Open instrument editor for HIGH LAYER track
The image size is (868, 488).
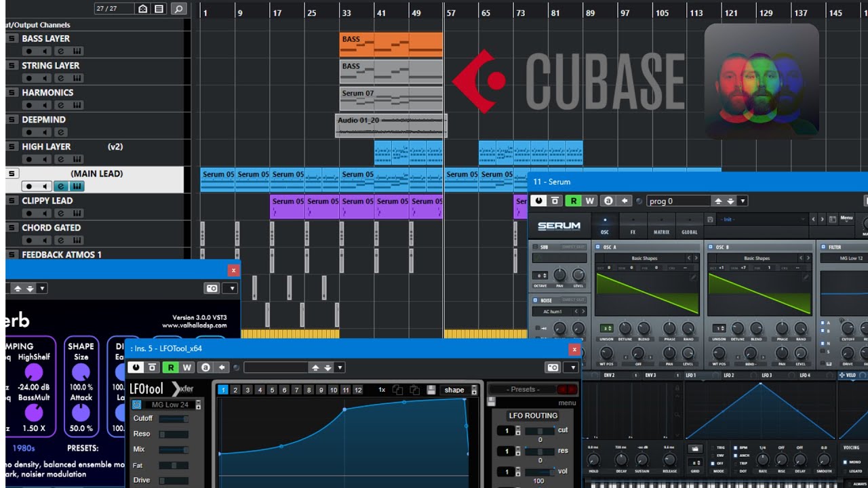pos(77,159)
